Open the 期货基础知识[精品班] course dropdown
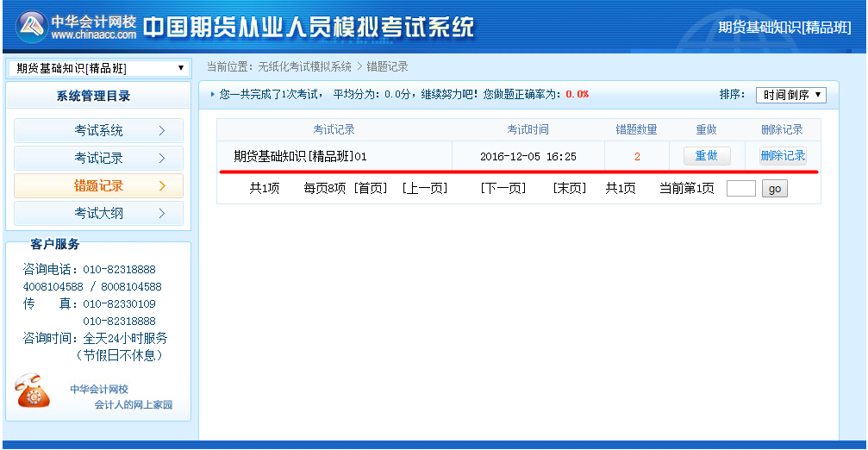The width and height of the screenshot is (868, 450). (x=98, y=68)
